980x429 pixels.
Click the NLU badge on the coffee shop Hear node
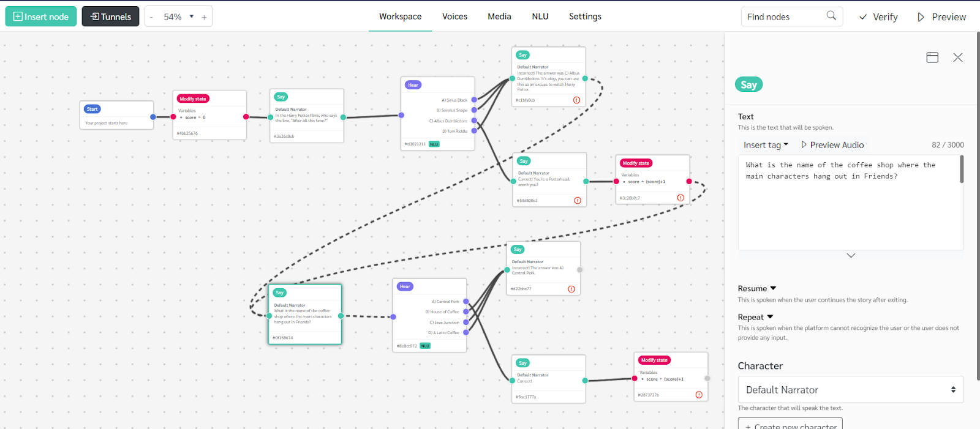tap(425, 346)
